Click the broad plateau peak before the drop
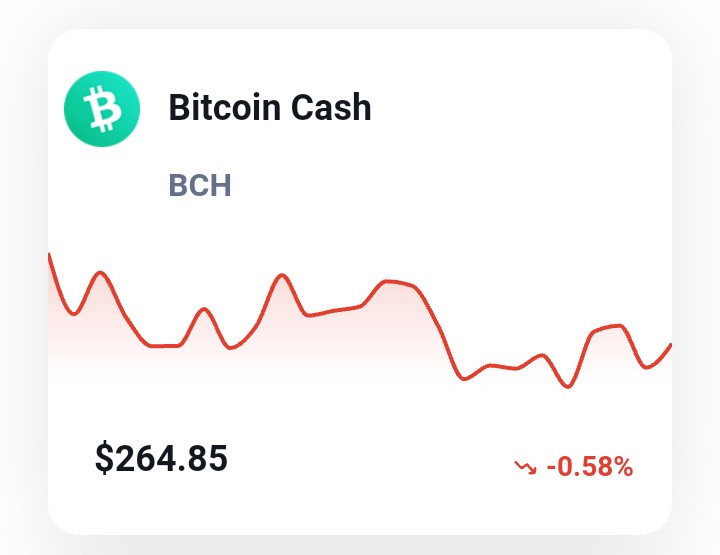The image size is (720, 555). point(395,282)
